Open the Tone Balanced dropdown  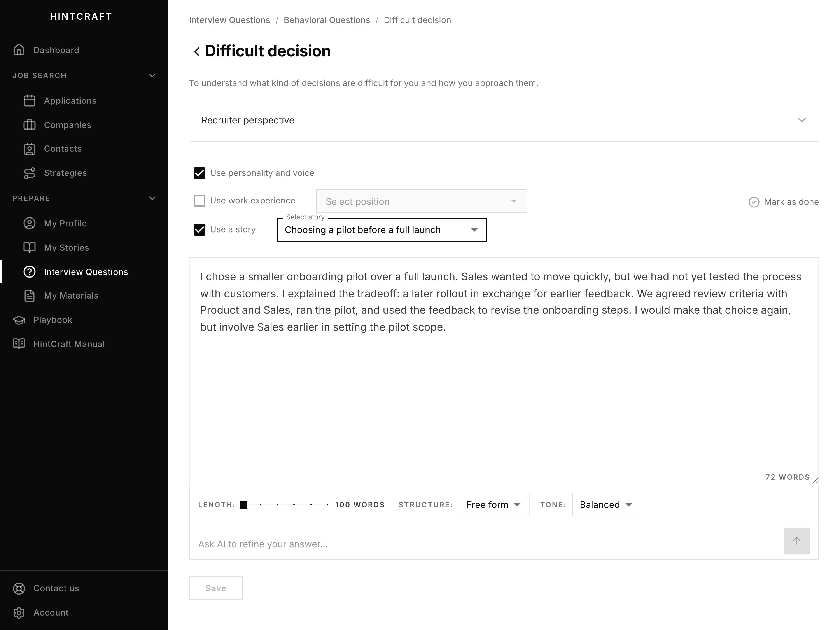click(606, 505)
